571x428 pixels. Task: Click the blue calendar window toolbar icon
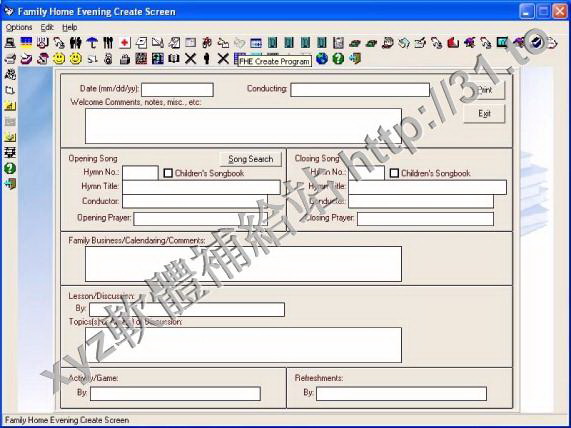pyautogui.click(x=256, y=43)
